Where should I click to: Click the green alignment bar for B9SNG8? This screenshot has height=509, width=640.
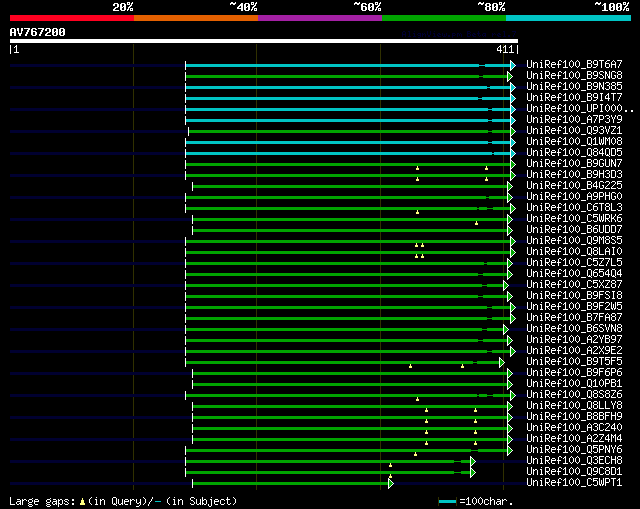347,76
